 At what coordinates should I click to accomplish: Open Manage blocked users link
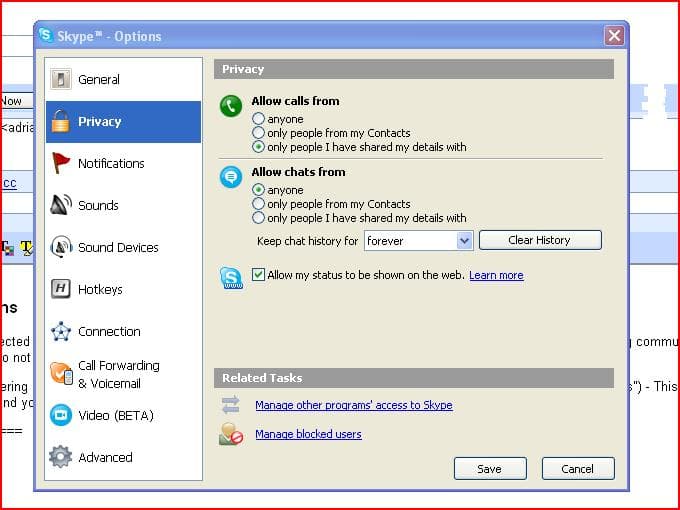point(308,434)
